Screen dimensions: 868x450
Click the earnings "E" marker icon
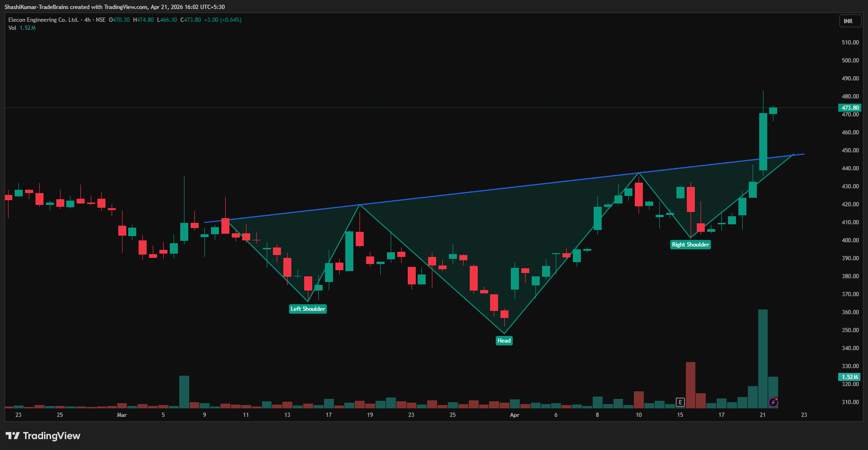coord(680,402)
